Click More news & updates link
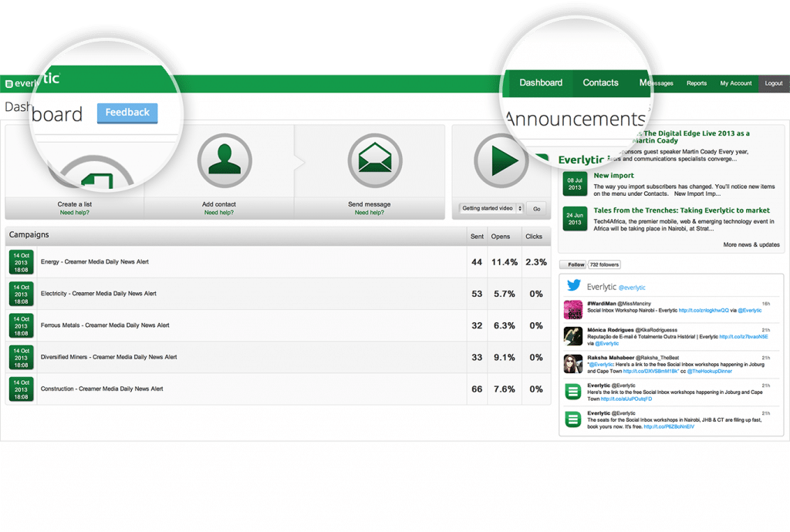This screenshot has width=790, height=532. [751, 244]
